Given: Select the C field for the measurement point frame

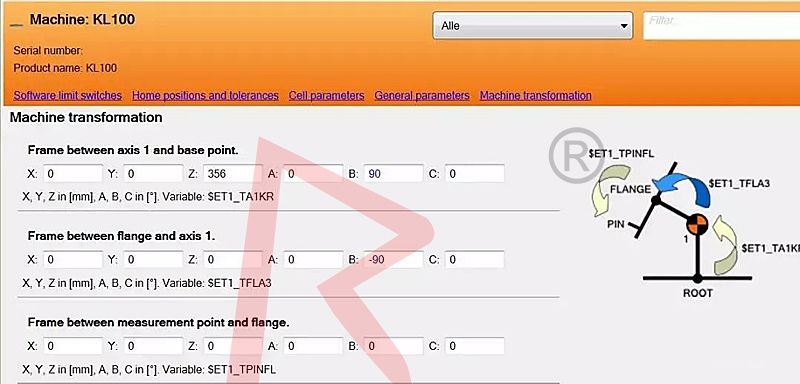Looking at the screenshot, I should 474,346.
